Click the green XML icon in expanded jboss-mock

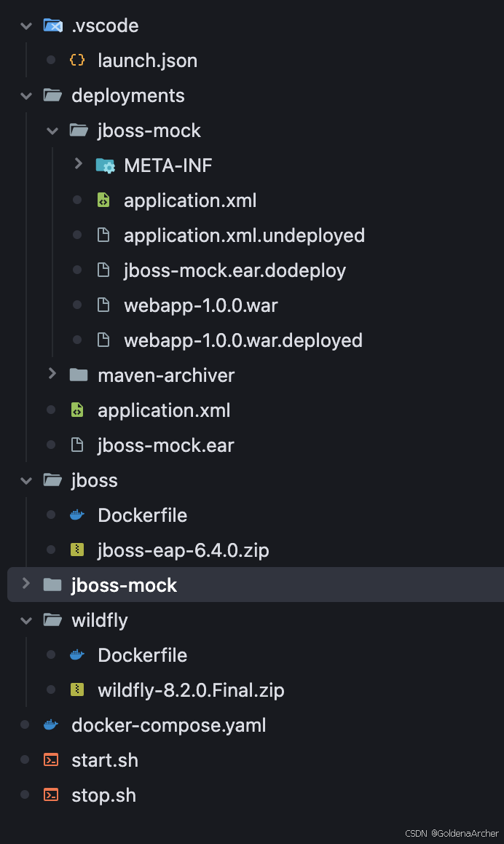(x=103, y=200)
